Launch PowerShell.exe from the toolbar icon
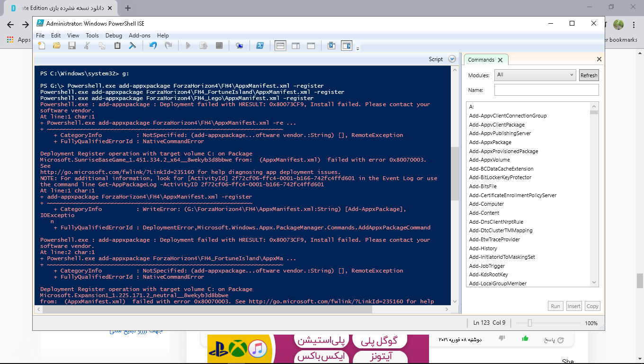This screenshot has height=364, width=644. [260, 46]
